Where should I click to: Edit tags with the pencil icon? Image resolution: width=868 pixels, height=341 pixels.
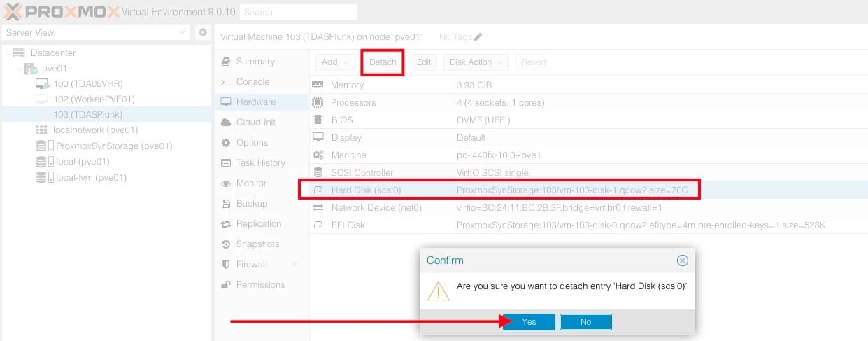pyautogui.click(x=478, y=36)
